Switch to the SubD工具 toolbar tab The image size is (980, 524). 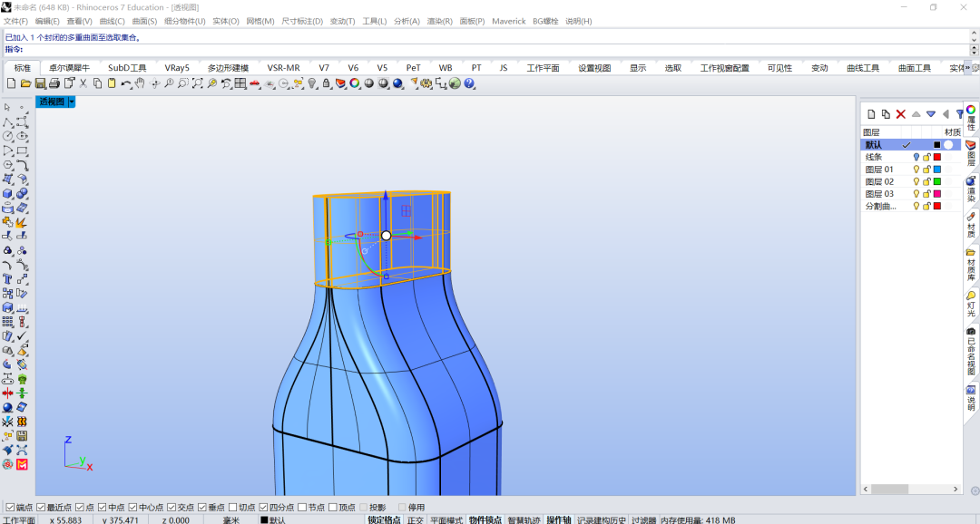(x=127, y=67)
